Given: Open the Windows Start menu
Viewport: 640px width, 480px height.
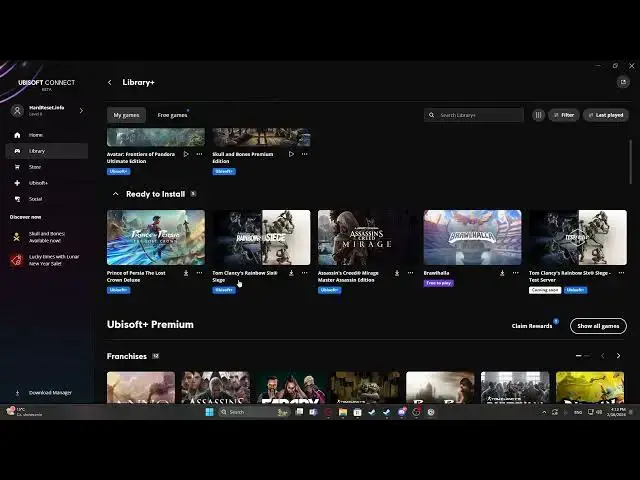Looking at the screenshot, I should tap(209, 412).
